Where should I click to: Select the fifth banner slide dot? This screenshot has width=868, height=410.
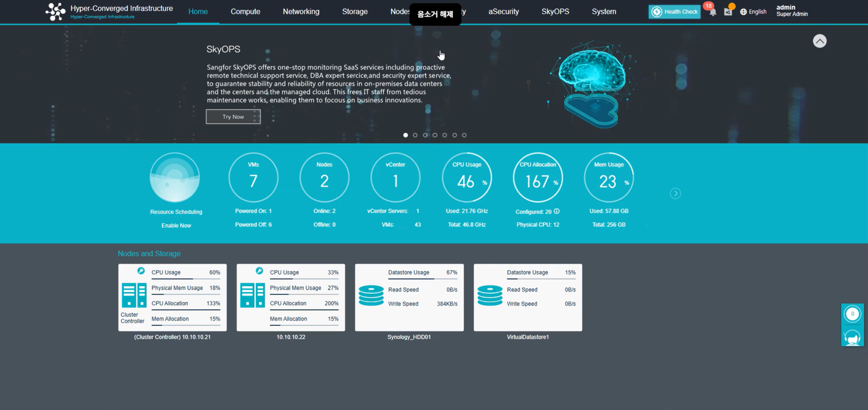pyautogui.click(x=445, y=135)
